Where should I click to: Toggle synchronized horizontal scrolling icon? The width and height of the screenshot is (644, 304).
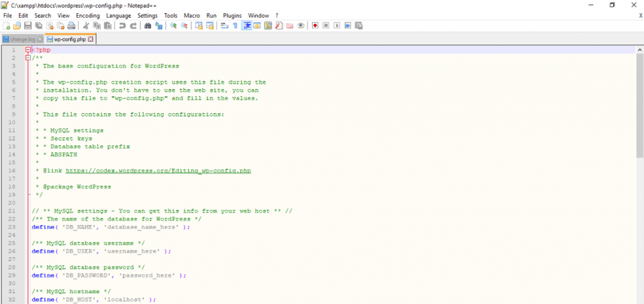click(210, 25)
